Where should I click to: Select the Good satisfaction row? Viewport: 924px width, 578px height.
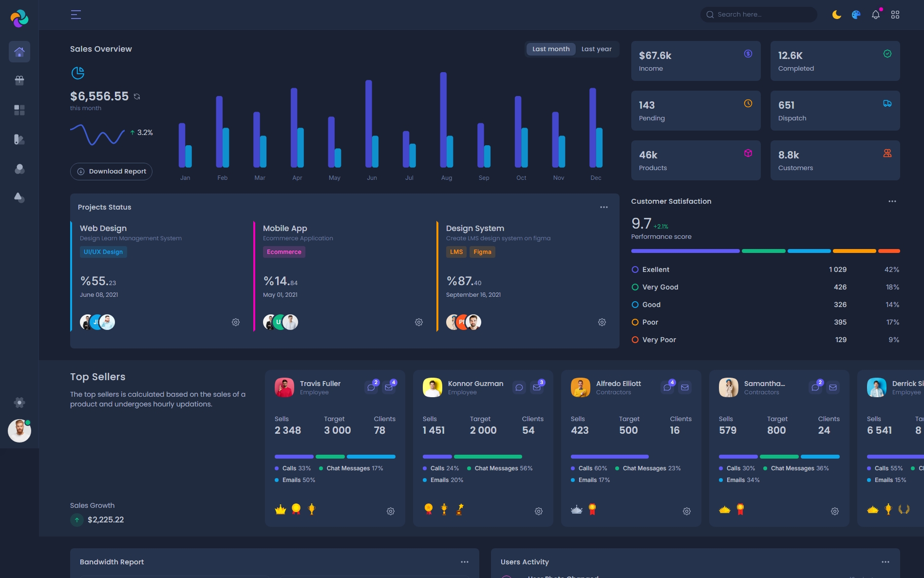tap(765, 305)
